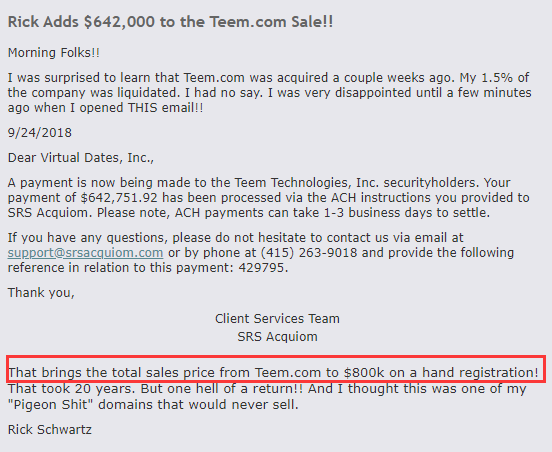The width and height of the screenshot is (552, 452).
Task: Click the headline about Rick adding $642,000
Action: [x=170, y=22]
